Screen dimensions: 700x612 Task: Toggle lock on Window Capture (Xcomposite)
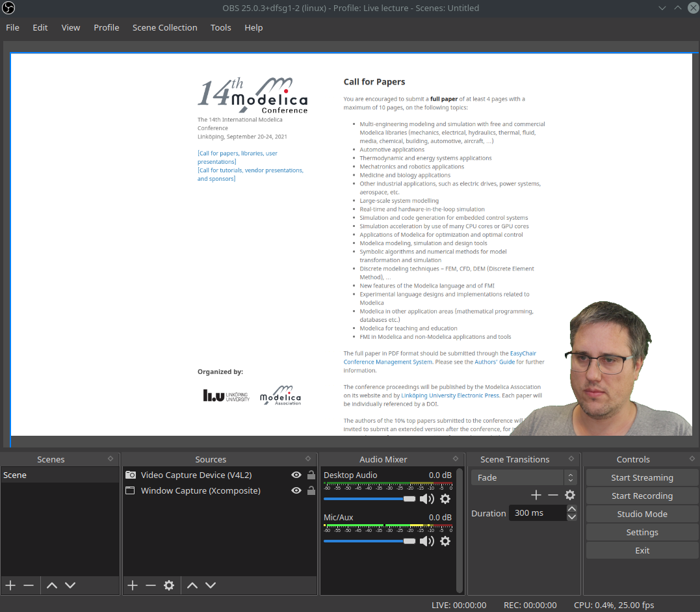[x=311, y=490]
